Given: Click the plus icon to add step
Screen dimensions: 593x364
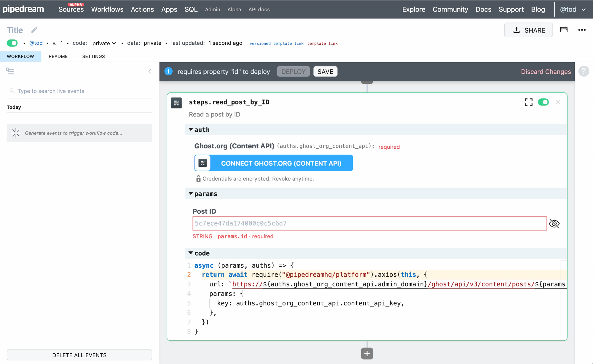Looking at the screenshot, I should point(367,353).
